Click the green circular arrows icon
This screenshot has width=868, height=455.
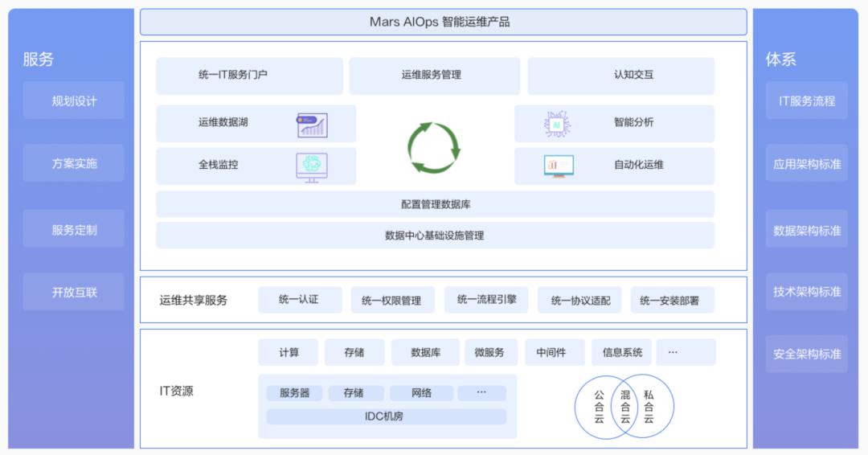pos(434,148)
